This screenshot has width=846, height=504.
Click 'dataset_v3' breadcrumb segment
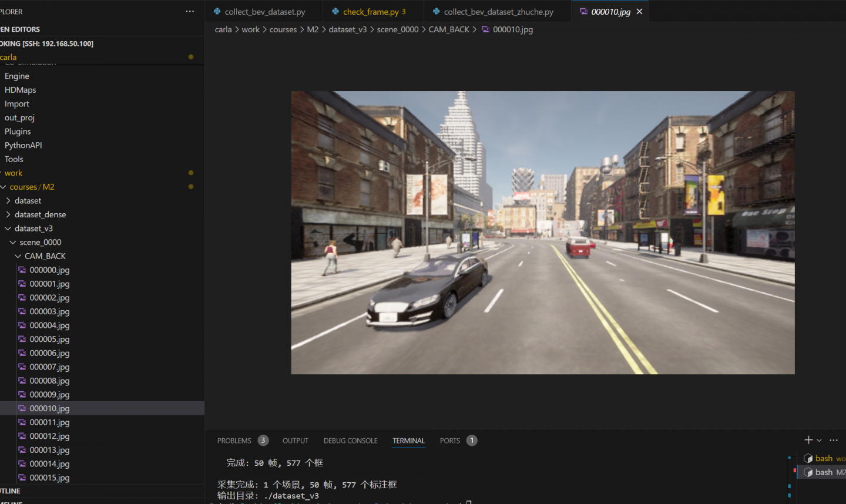[348, 29]
